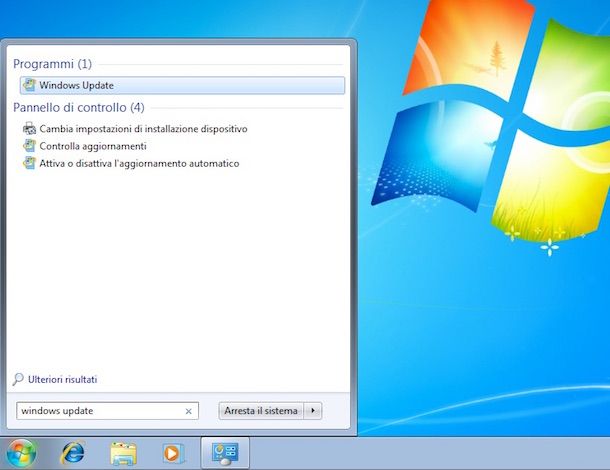Click the Programmi (1) group header
The height and width of the screenshot is (470, 610).
(53, 64)
